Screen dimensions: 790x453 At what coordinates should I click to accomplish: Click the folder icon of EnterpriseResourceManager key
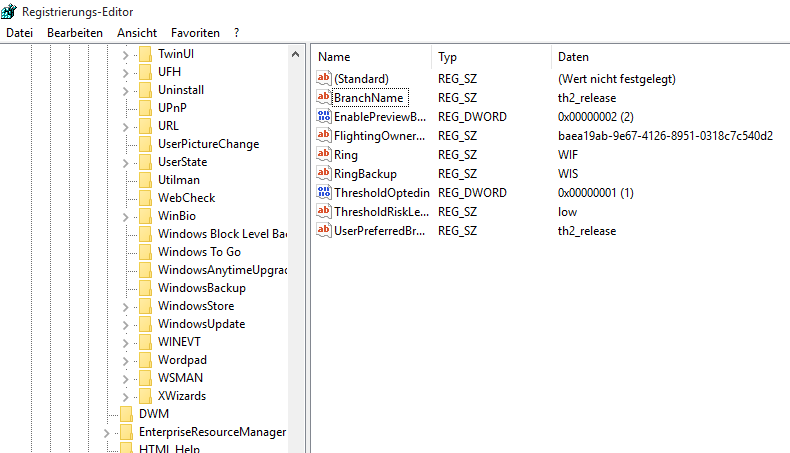126,432
